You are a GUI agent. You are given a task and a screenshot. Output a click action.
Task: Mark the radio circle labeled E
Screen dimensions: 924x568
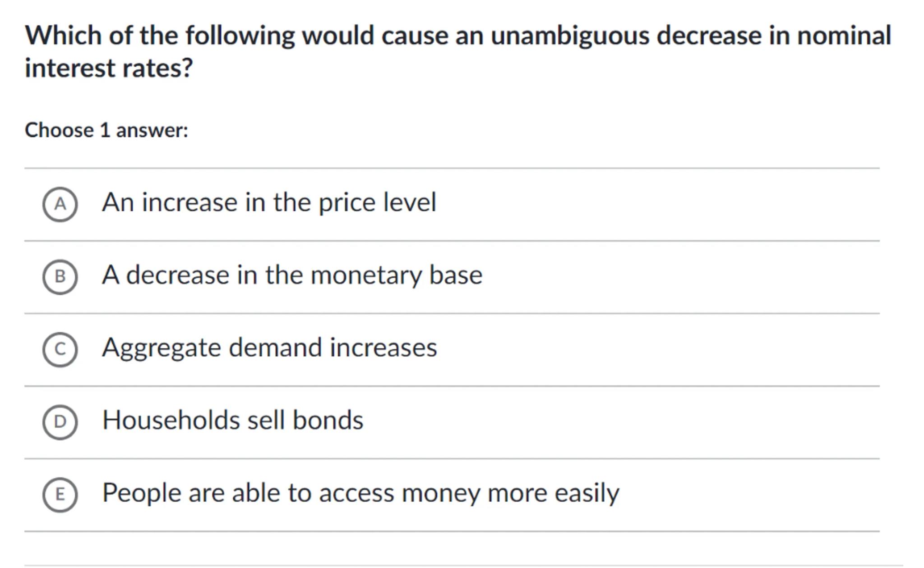(60, 495)
